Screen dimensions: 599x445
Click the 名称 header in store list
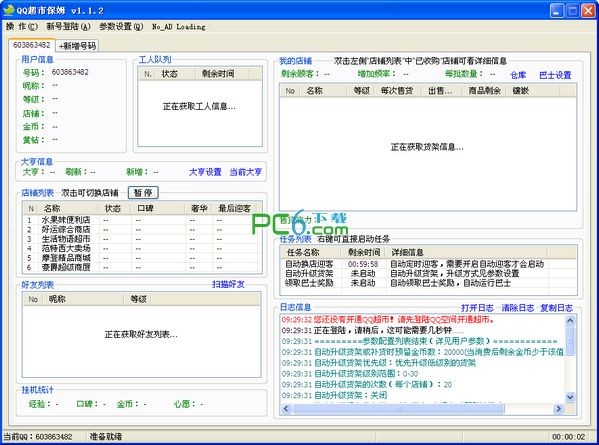68,209
